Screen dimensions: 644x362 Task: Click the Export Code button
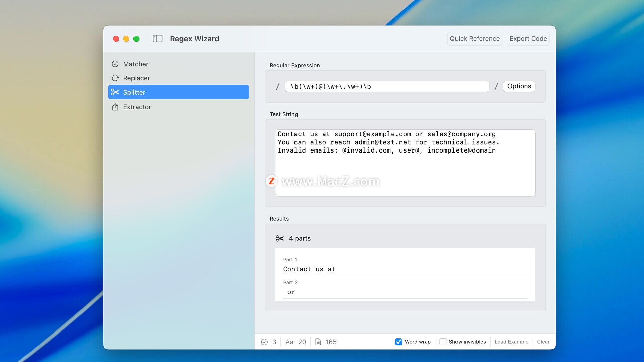tap(528, 39)
